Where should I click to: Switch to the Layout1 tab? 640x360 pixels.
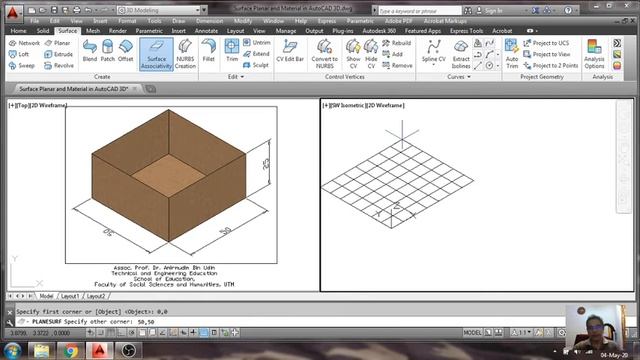coord(70,296)
